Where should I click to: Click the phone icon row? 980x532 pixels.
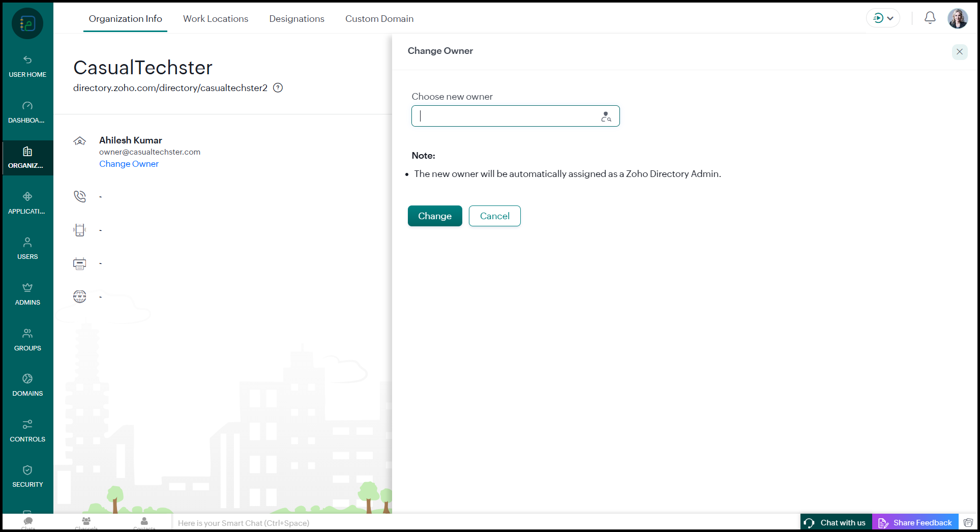(x=80, y=196)
